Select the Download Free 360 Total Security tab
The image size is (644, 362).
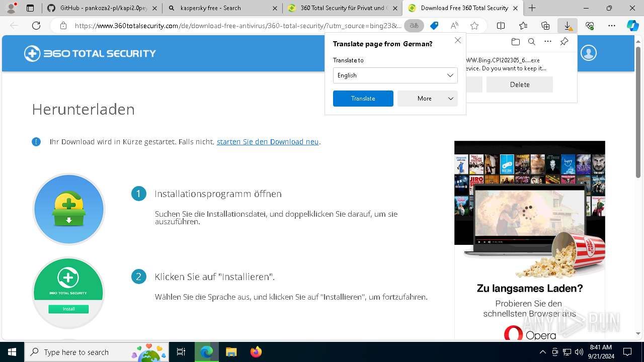[463, 8]
